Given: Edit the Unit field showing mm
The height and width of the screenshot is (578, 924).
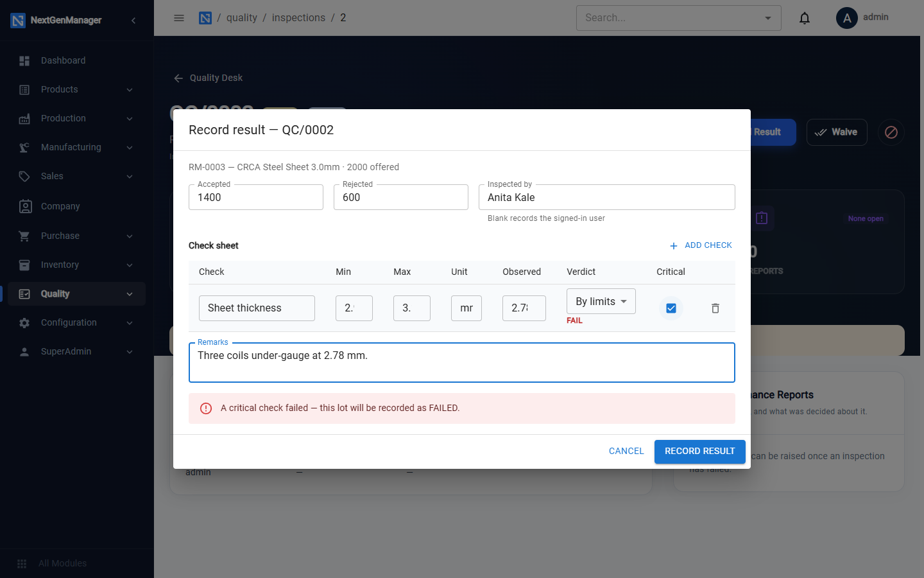Looking at the screenshot, I should pyautogui.click(x=466, y=308).
